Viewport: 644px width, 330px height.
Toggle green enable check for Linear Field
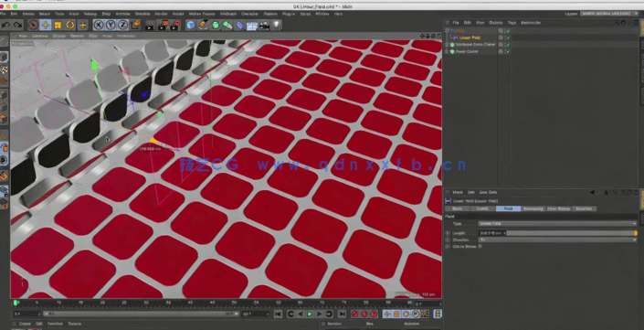coord(508,37)
